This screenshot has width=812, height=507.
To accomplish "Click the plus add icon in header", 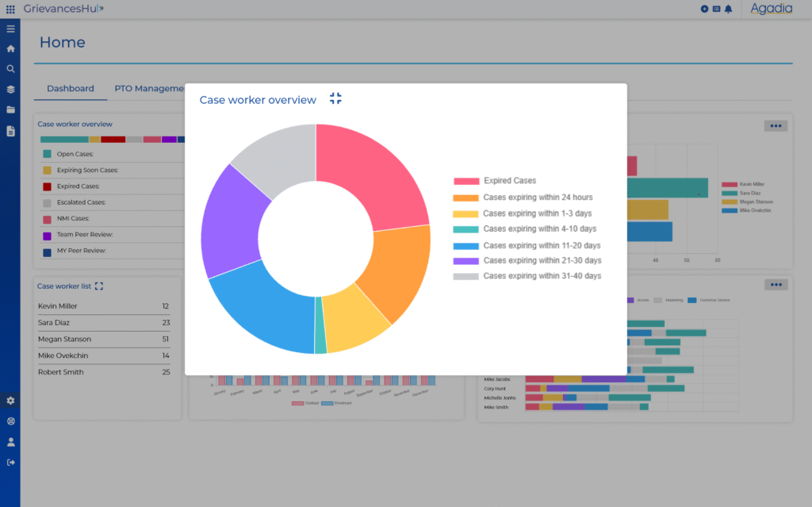I will (x=704, y=9).
